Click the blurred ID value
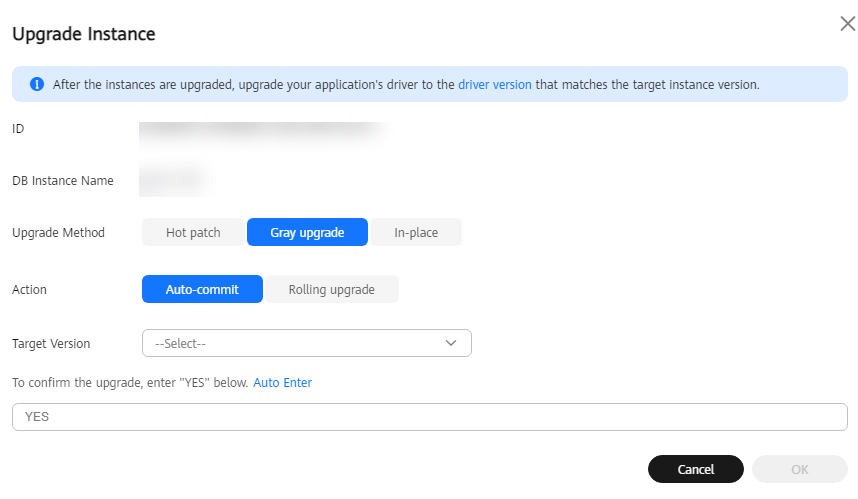Viewport: 858px width, 499px height. pyautogui.click(x=265, y=131)
